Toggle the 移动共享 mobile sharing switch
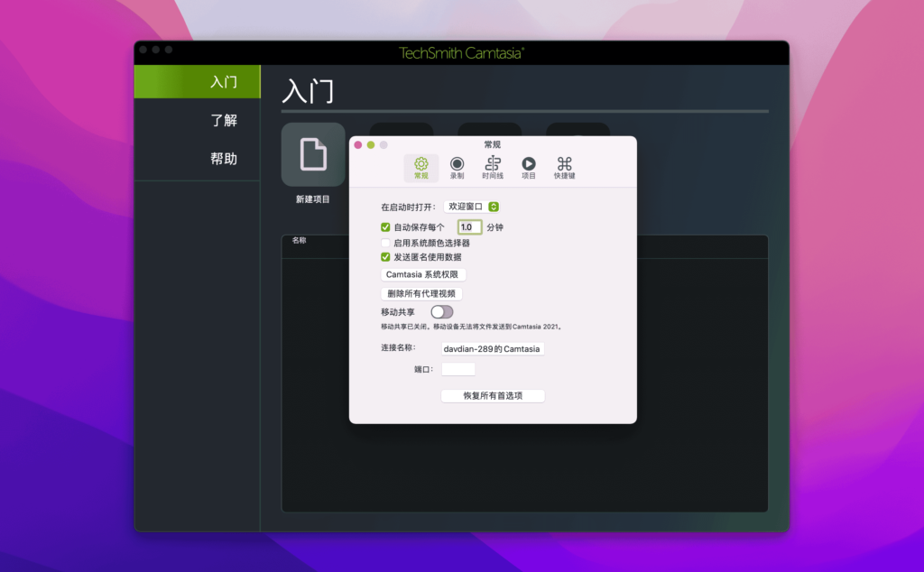924x572 pixels. (441, 310)
